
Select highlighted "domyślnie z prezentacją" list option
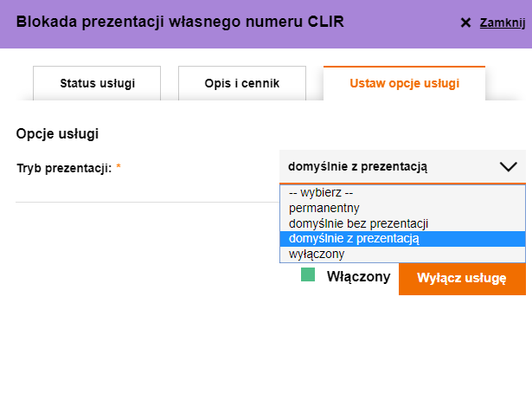(x=354, y=238)
